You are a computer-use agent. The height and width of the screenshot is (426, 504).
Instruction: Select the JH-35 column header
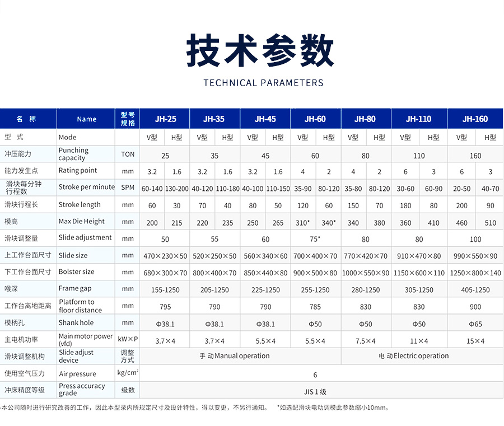tap(215, 118)
